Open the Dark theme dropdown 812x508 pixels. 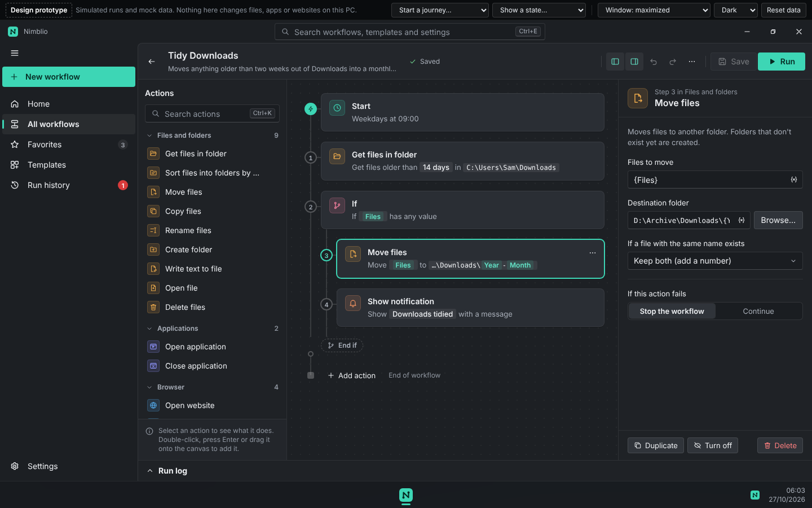[736, 10]
